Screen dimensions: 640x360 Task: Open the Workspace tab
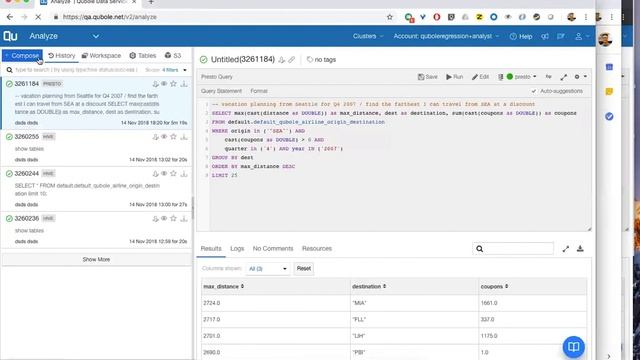[101, 56]
